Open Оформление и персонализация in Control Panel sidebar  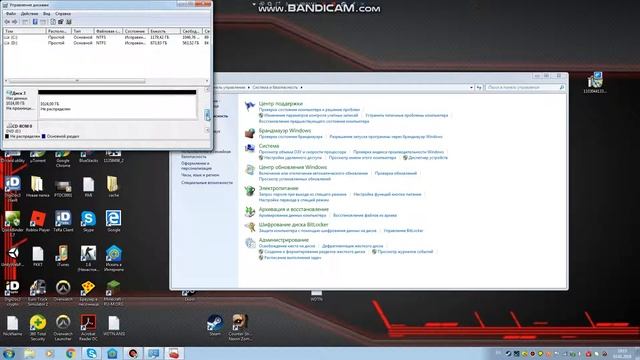tap(196, 166)
